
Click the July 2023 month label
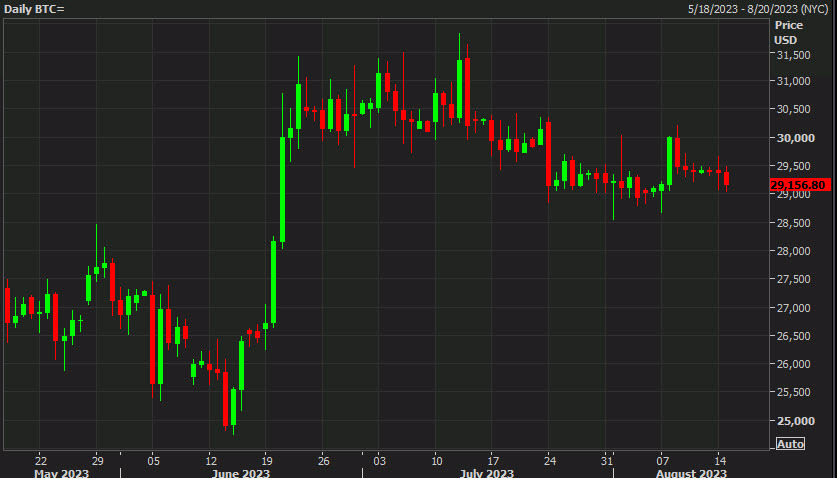coord(486,473)
